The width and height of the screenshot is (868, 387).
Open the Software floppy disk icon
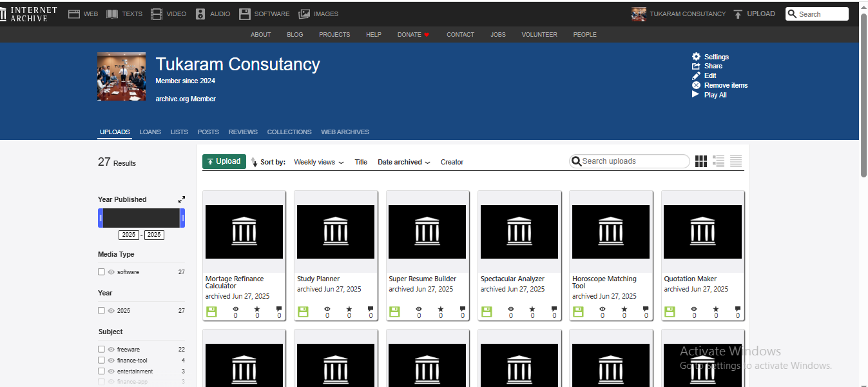coord(245,14)
